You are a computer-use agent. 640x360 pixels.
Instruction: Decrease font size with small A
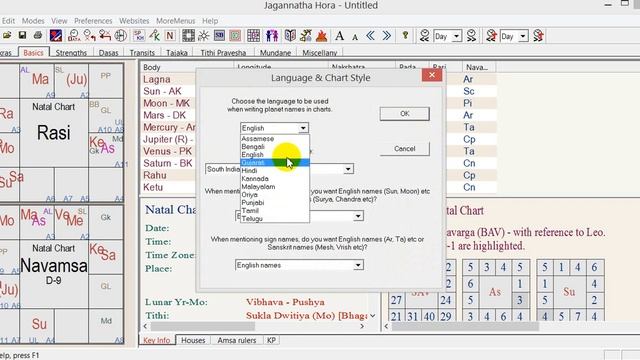pos(355,37)
